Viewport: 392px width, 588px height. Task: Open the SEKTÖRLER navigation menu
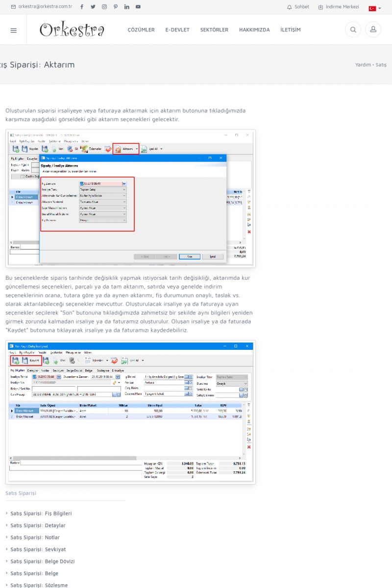coord(214,30)
